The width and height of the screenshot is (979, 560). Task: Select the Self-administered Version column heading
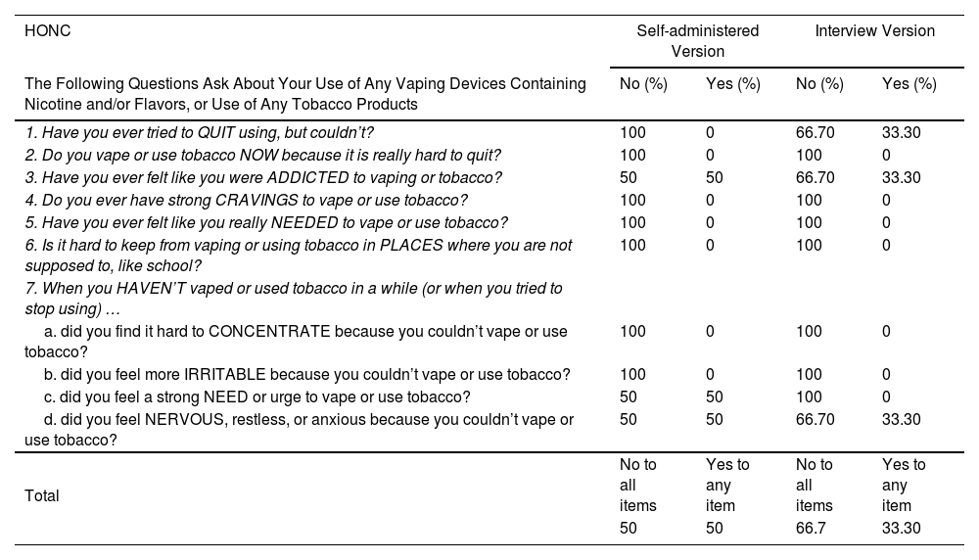697,41
